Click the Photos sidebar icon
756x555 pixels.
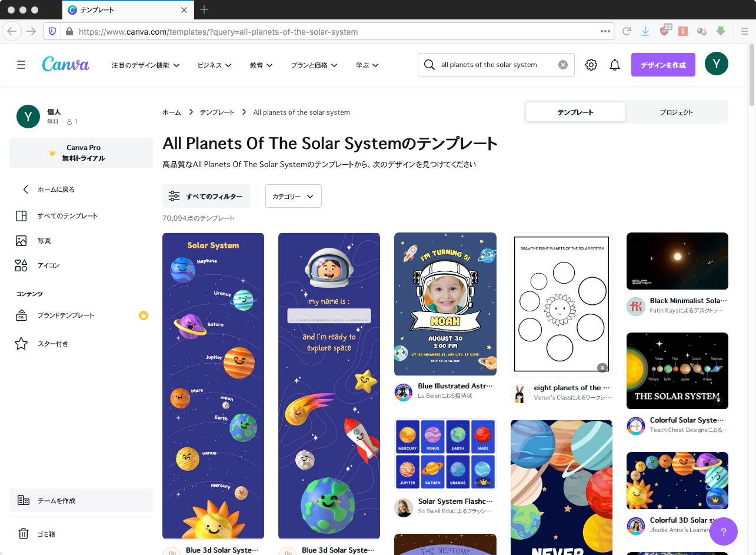[21, 240]
